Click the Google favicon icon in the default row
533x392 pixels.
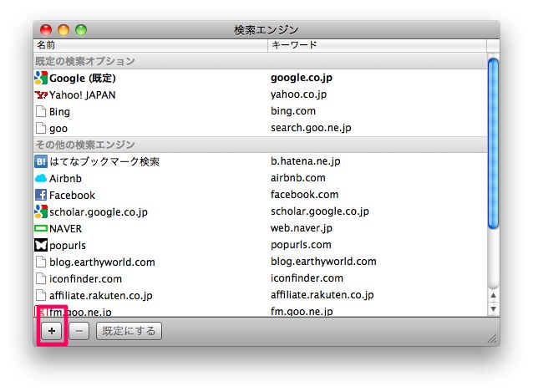41,78
